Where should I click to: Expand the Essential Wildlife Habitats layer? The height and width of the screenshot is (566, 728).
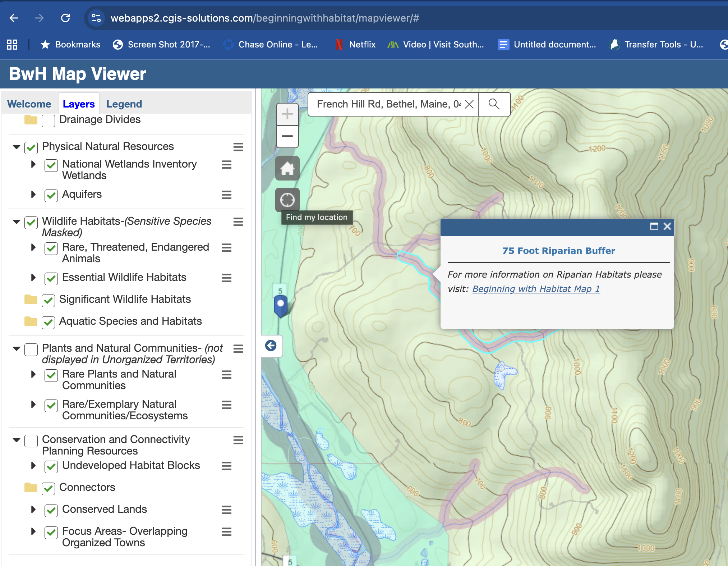(33, 277)
